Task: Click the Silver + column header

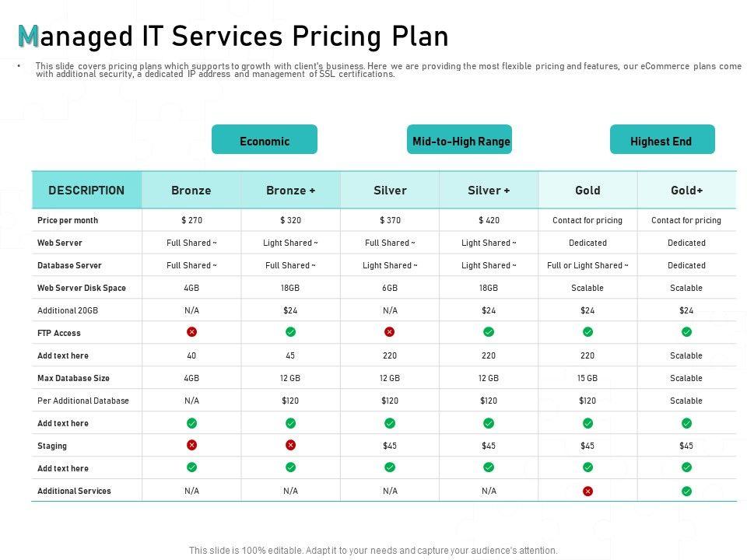Action: 489,191
